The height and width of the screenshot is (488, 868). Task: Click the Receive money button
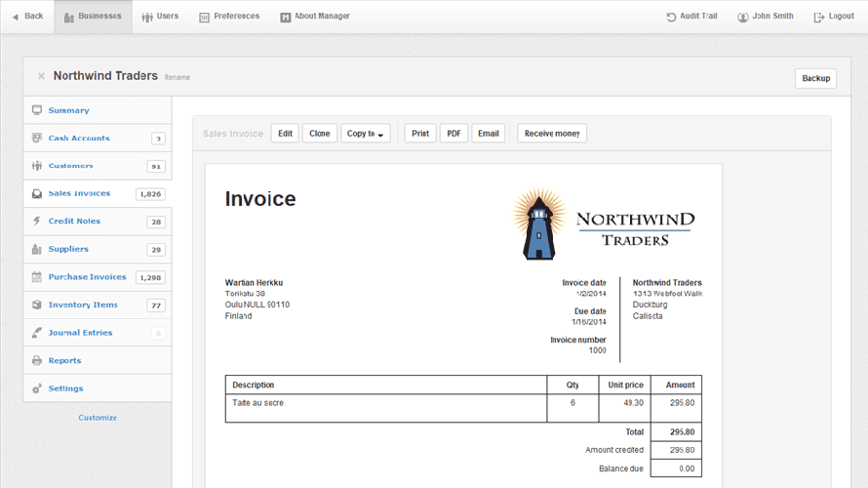[x=552, y=134]
